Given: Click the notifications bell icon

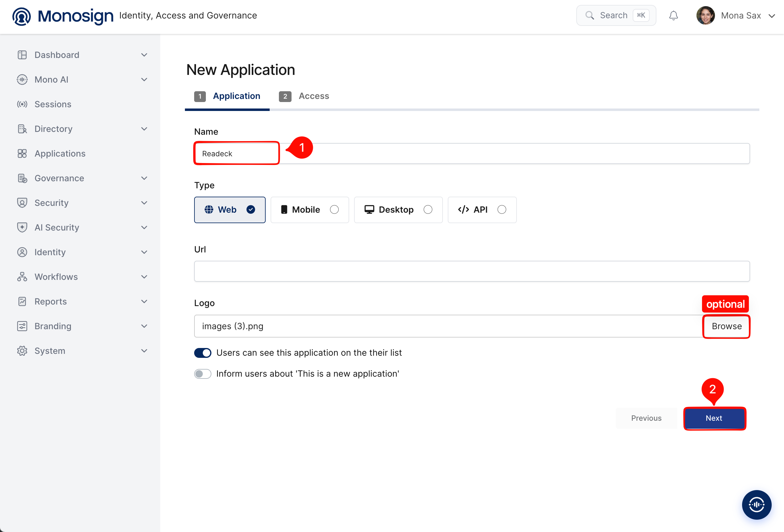Looking at the screenshot, I should pyautogui.click(x=673, y=15).
